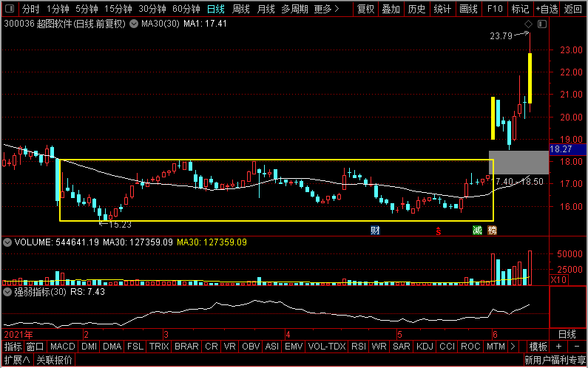Click the diamond icon at chart top-right
This screenshot has width=588, height=368.
[528, 24]
